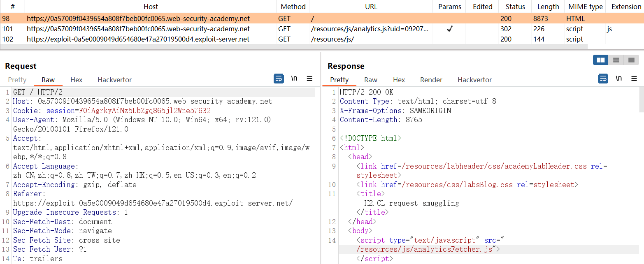Select the exploit-server request, row 102
Viewport: 644px width, 264px height.
[138, 39]
